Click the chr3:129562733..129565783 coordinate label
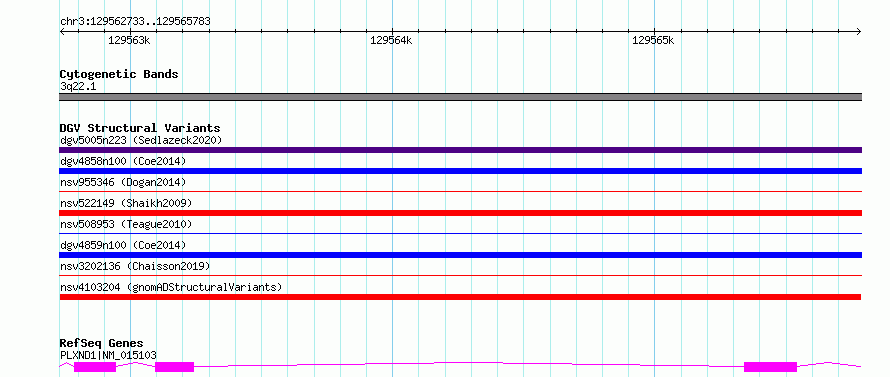 (x=135, y=22)
